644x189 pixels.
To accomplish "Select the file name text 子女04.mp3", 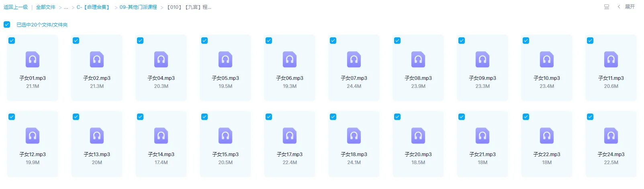I will [x=161, y=78].
